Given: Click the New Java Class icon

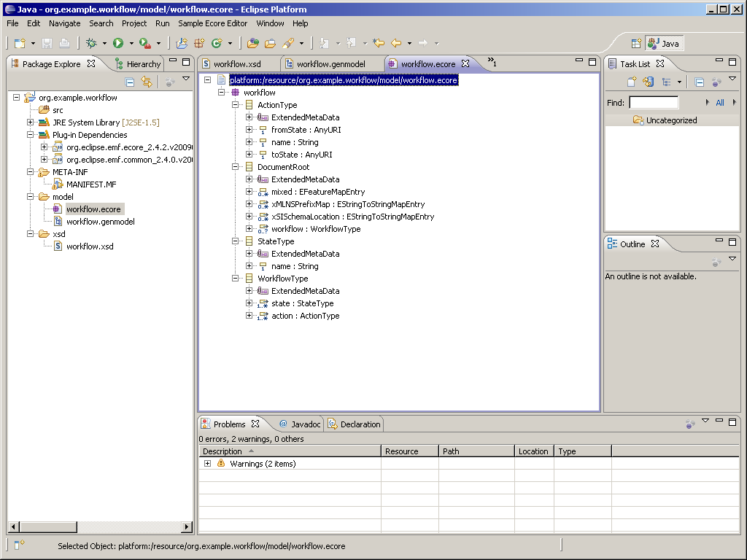Looking at the screenshot, I should (x=216, y=44).
